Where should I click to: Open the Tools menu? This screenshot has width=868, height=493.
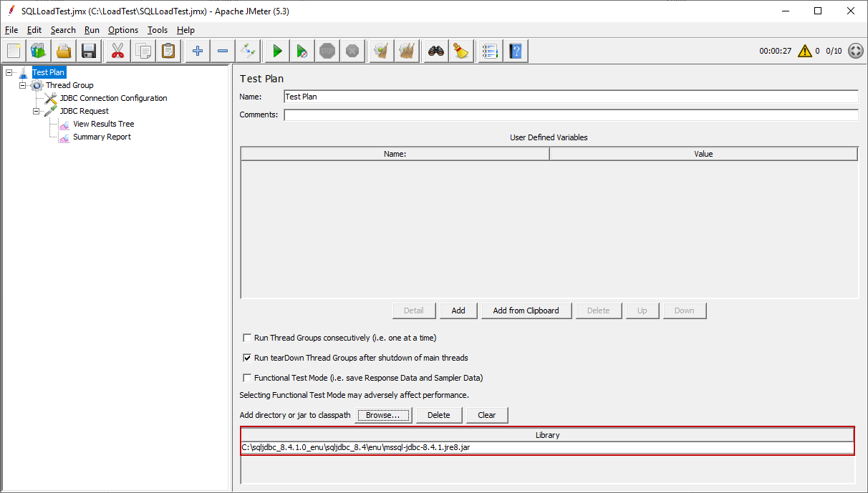click(158, 30)
